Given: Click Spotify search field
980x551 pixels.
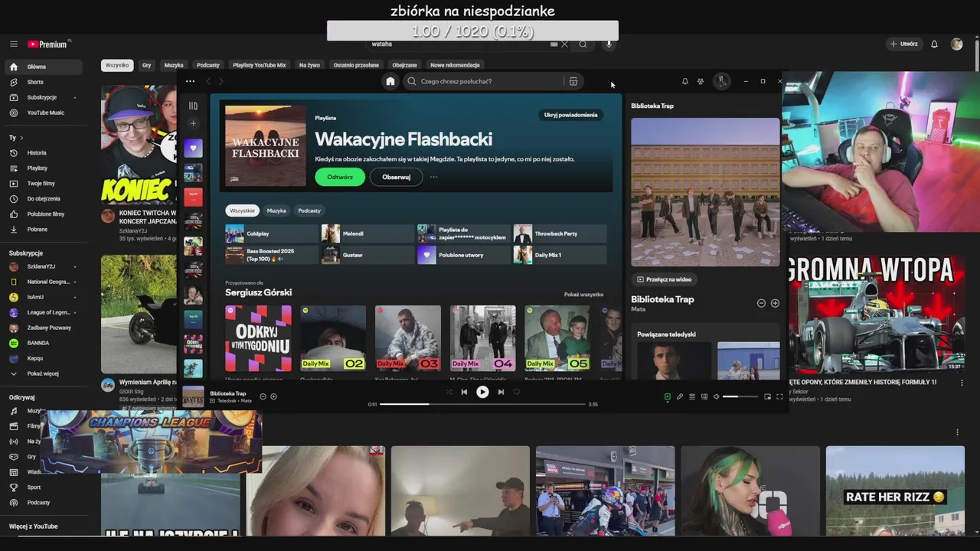Looking at the screenshot, I should pyautogui.click(x=494, y=81).
